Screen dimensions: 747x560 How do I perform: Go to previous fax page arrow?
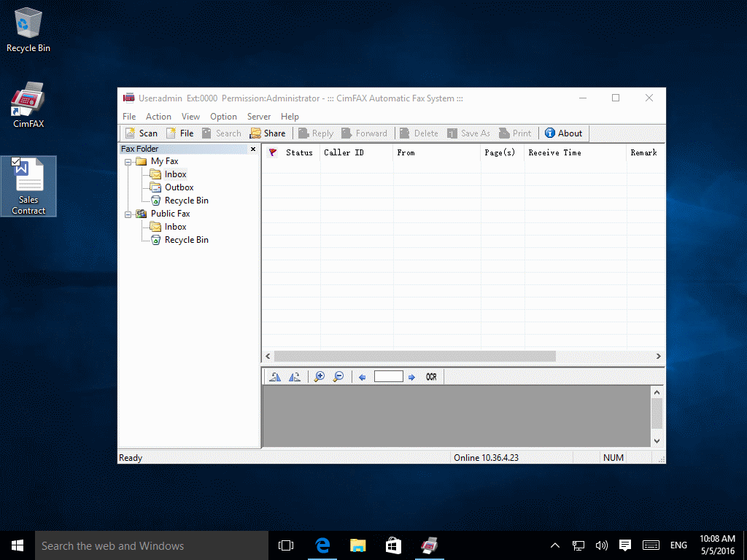tap(362, 377)
